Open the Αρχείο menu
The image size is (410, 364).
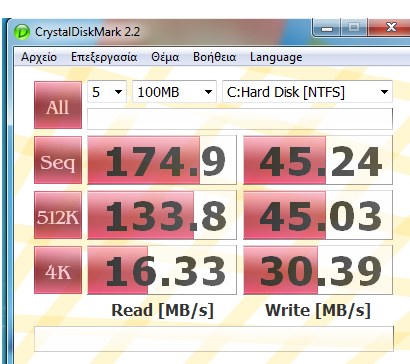pyautogui.click(x=39, y=57)
